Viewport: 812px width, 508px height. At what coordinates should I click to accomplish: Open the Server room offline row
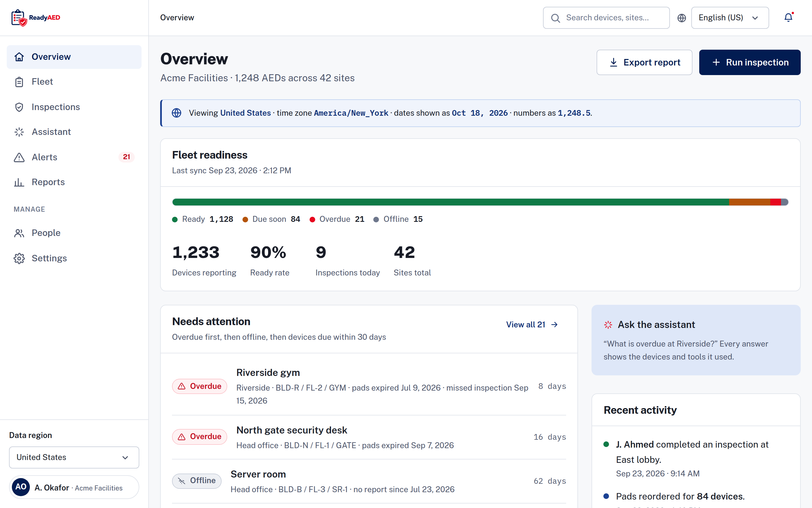point(369,481)
